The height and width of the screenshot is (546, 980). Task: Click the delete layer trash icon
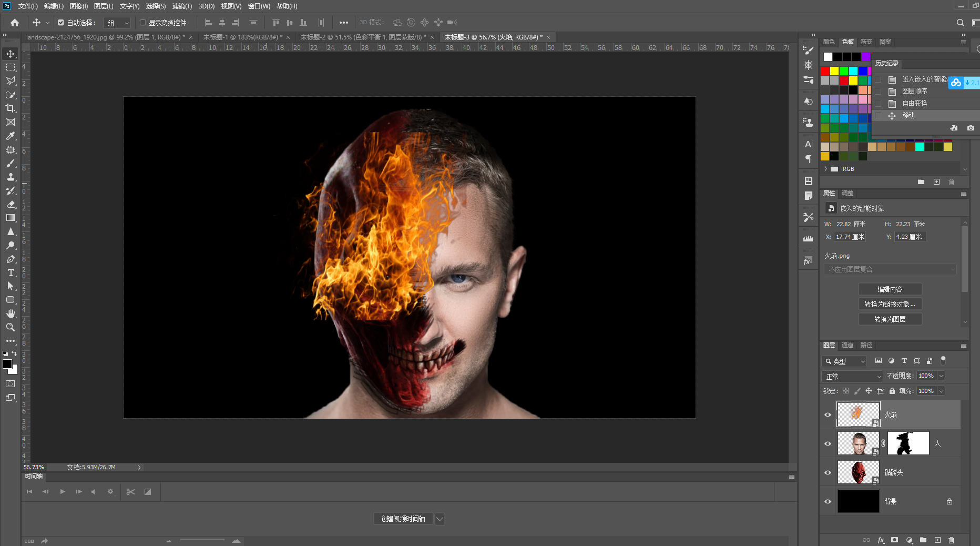951,540
